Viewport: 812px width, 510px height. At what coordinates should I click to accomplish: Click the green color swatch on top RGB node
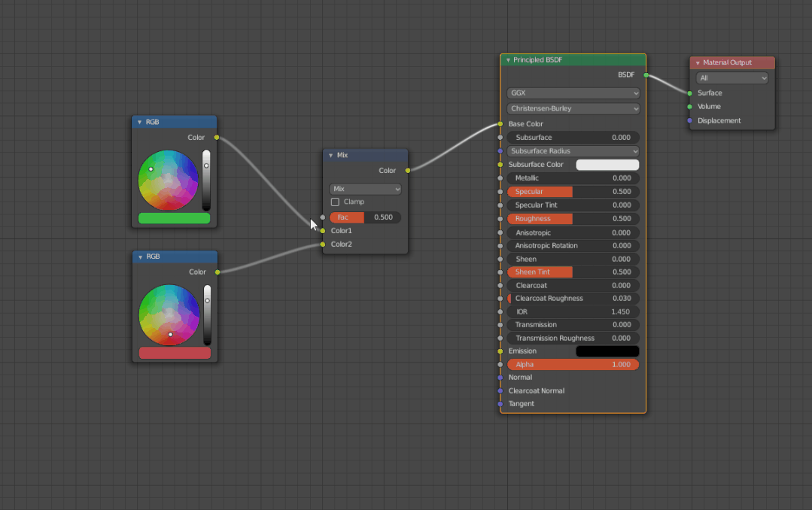point(174,218)
